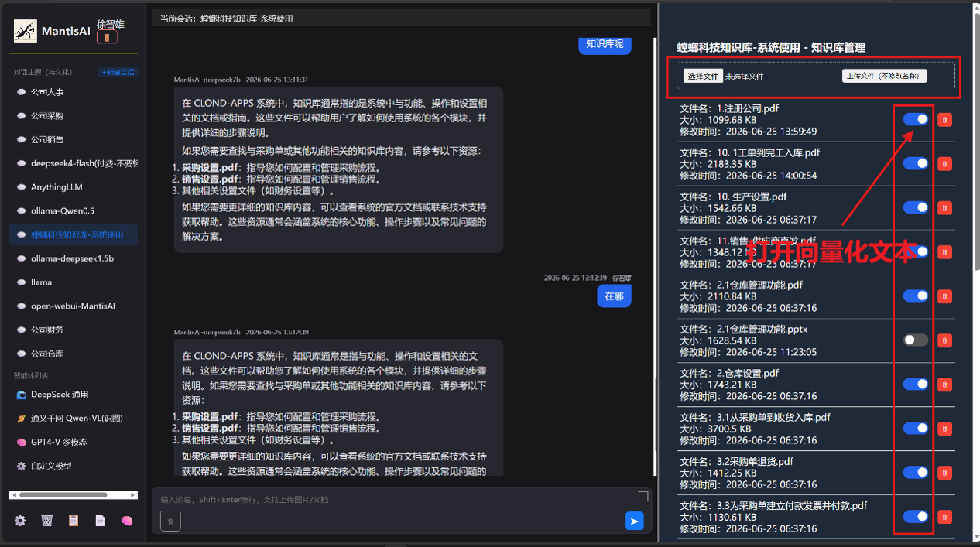Open the llama conversation
980x547 pixels.
tap(74, 282)
